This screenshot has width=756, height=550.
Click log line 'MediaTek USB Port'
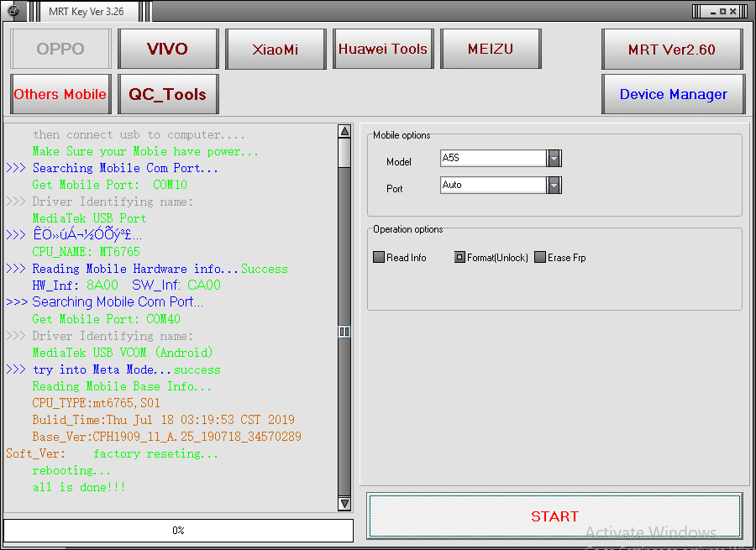point(90,218)
